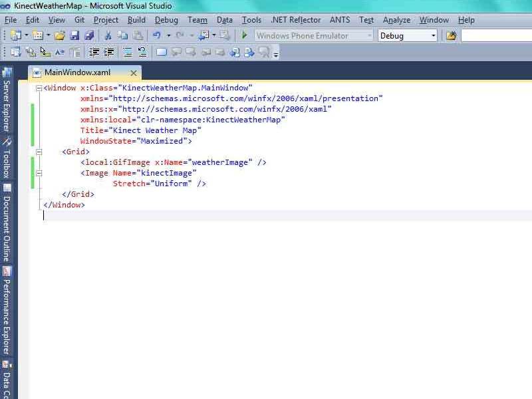Open the Test menu
The height and width of the screenshot is (399, 532).
366,20
